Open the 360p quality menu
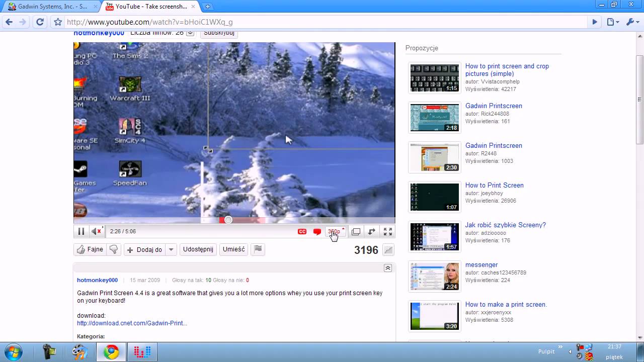Screen dimensions: 644x362 click(x=336, y=232)
